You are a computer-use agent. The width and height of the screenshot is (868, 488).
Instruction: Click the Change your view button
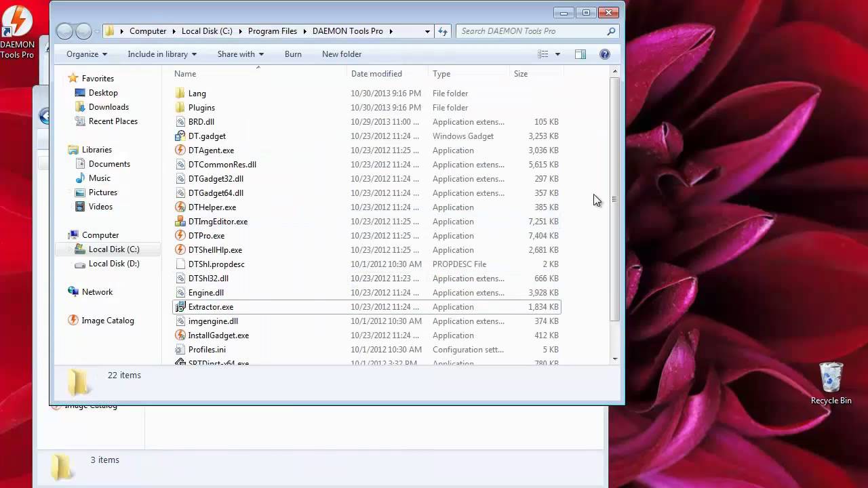tap(543, 54)
